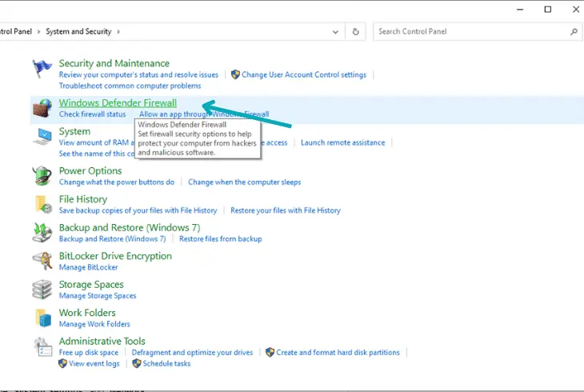
Task: Click Change when the computer sleeps
Action: 244,182
